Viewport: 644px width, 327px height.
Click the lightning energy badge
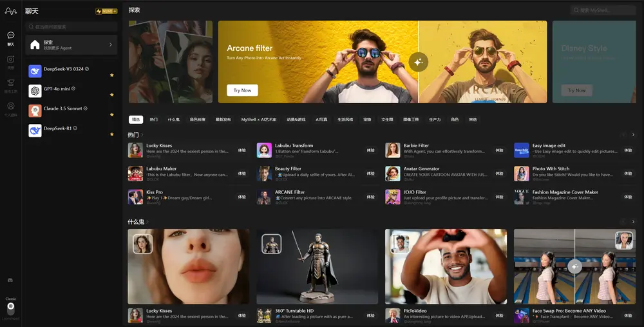click(106, 11)
